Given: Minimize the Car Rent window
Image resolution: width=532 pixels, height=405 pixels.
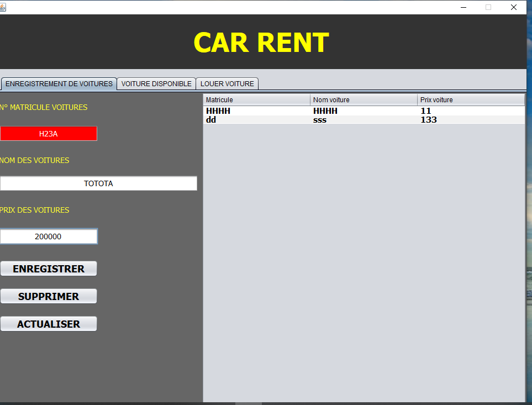Looking at the screenshot, I should pyautogui.click(x=462, y=7).
